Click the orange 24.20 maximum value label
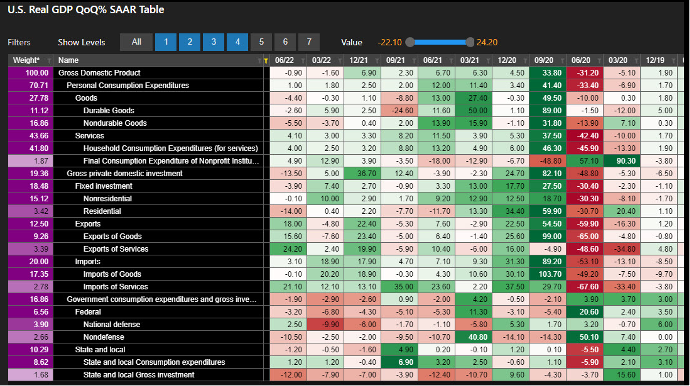690x386 pixels. [x=487, y=42]
